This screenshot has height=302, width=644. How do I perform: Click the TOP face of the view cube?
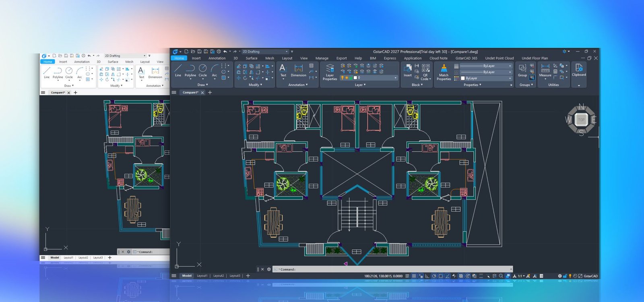pyautogui.click(x=581, y=119)
